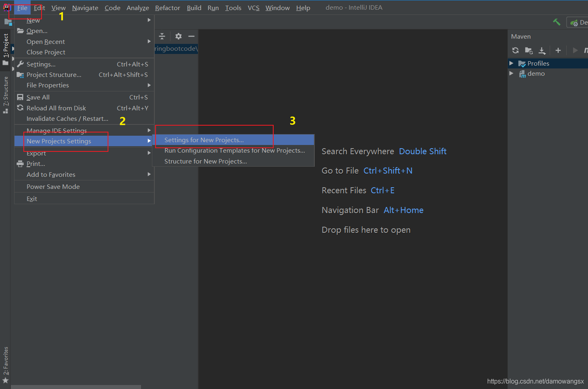588x389 pixels.
Task: Click the expand/collapse all icon in project panel
Action: (x=162, y=36)
